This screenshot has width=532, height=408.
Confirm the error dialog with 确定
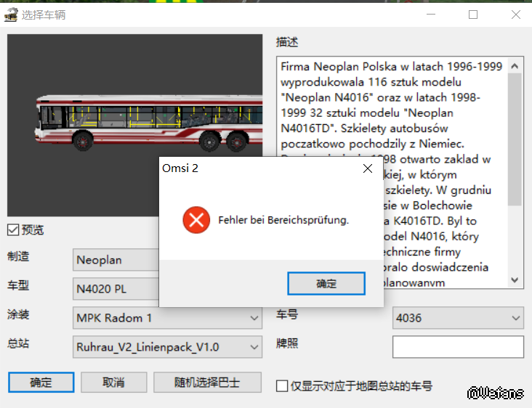pos(326,284)
